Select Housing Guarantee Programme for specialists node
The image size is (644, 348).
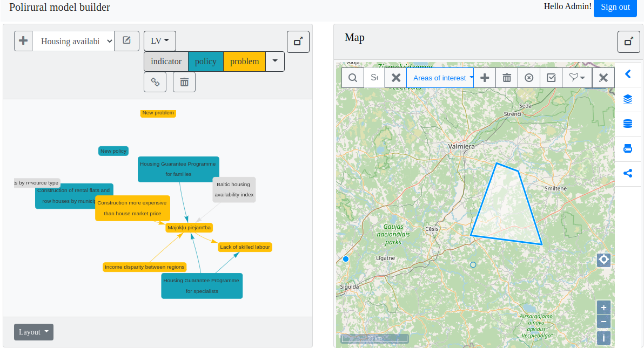(x=202, y=286)
